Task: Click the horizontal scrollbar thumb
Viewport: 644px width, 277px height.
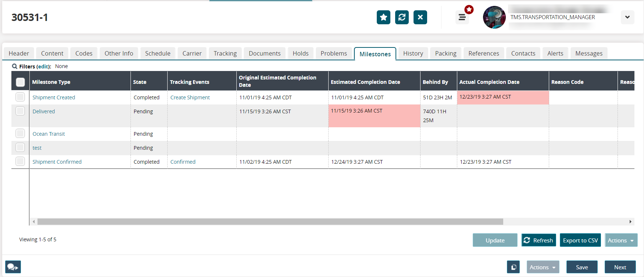Action: [270, 221]
